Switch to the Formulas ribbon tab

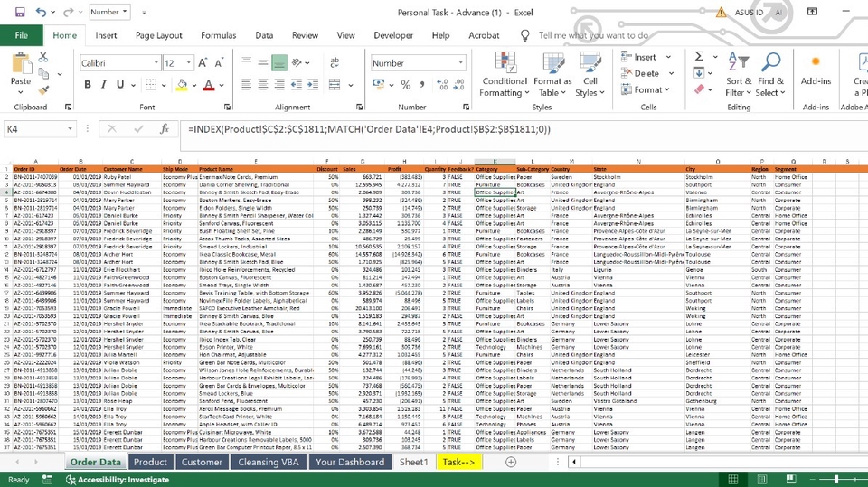218,35
